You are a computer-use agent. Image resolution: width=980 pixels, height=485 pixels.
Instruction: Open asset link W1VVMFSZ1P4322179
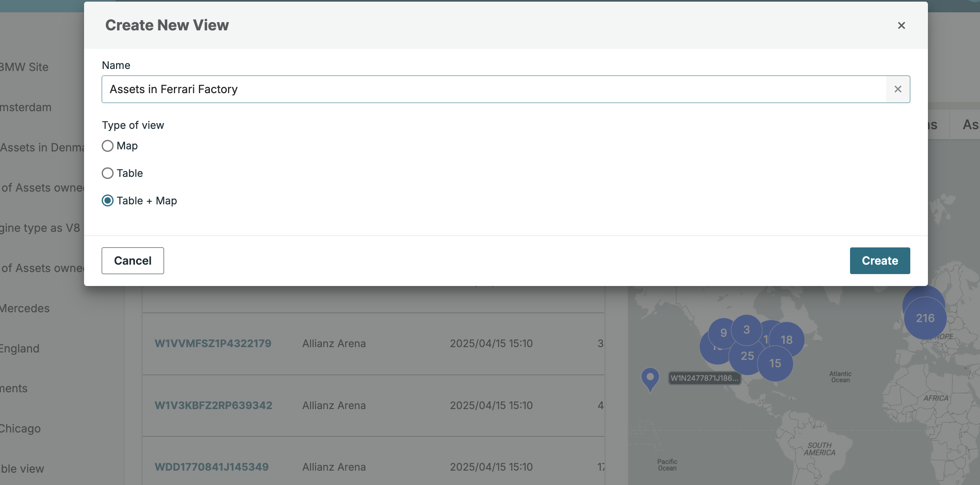[213, 343]
